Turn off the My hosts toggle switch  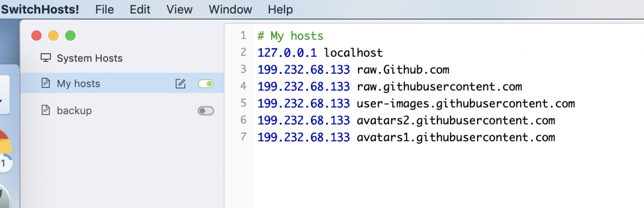[206, 84]
